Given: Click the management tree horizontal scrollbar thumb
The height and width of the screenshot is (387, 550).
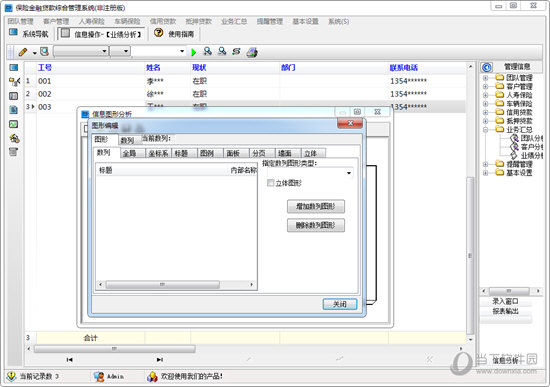Looking at the screenshot, I should [509, 291].
